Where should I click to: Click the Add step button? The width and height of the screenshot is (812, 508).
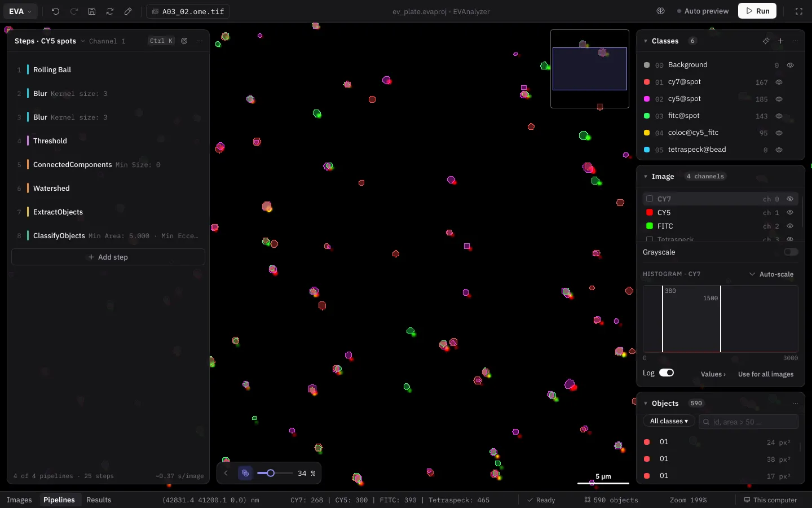pyautogui.click(x=108, y=257)
